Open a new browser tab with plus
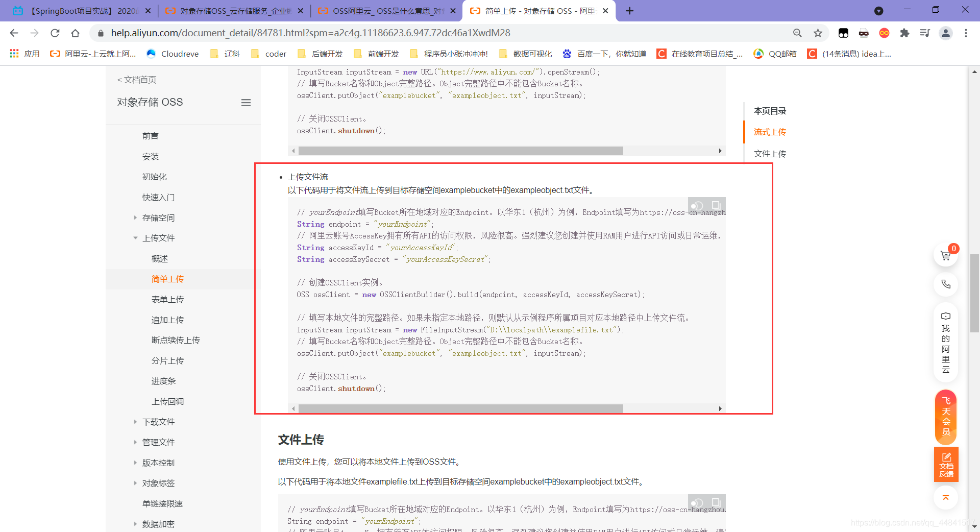Screen dimensions: 980x532 [x=629, y=11]
